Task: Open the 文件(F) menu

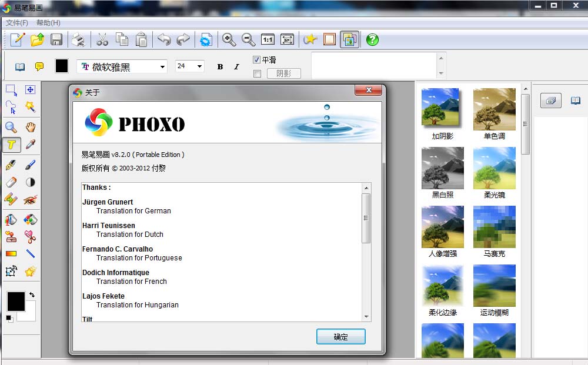Action: click(17, 23)
